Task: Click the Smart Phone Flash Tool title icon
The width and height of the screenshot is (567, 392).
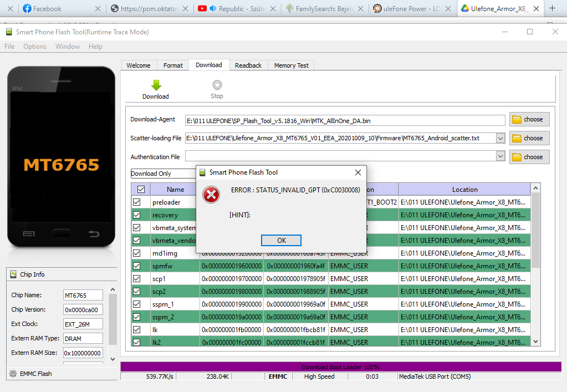Action: [x=9, y=32]
